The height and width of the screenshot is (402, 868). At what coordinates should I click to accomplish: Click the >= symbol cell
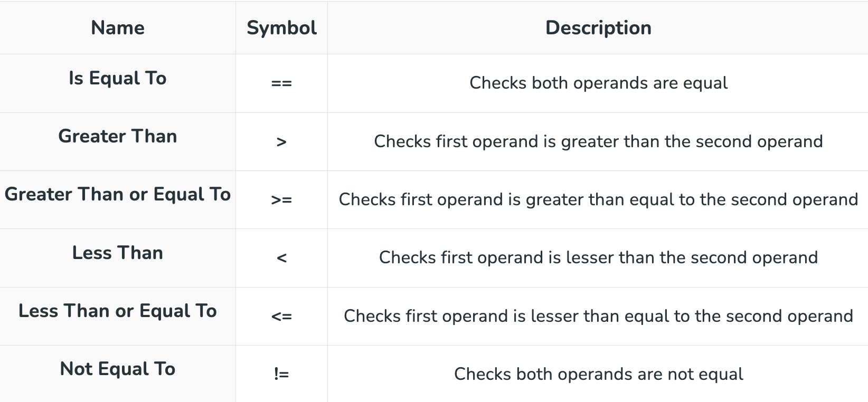pyautogui.click(x=281, y=200)
